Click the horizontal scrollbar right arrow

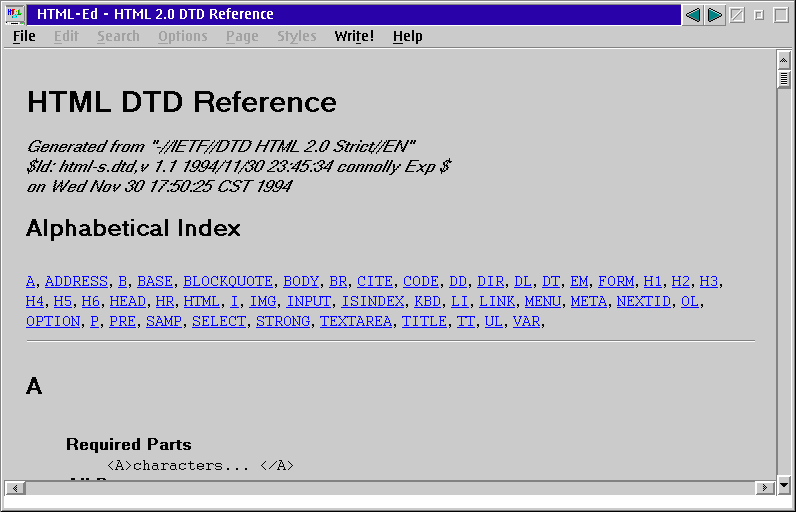coord(764,488)
